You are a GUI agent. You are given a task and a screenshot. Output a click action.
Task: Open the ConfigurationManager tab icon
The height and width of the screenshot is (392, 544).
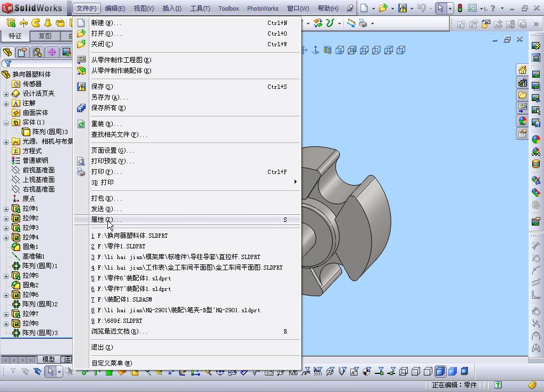[37, 52]
